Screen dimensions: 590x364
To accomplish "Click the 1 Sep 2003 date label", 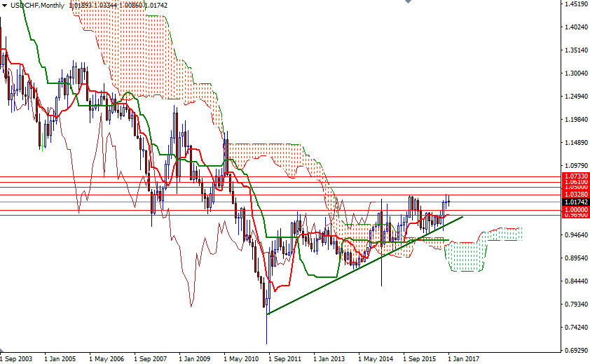I will [16, 358].
